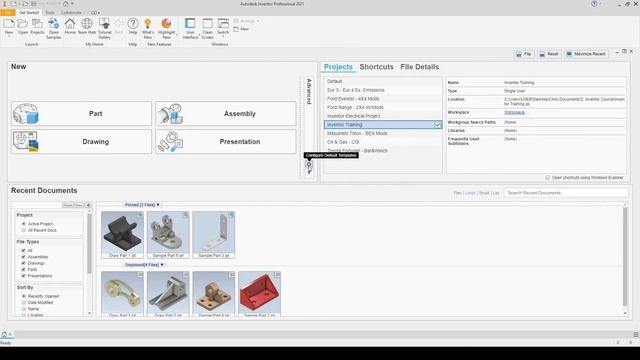640x360 pixels.
Task: Select the Active Project radio button
Action: point(24,224)
